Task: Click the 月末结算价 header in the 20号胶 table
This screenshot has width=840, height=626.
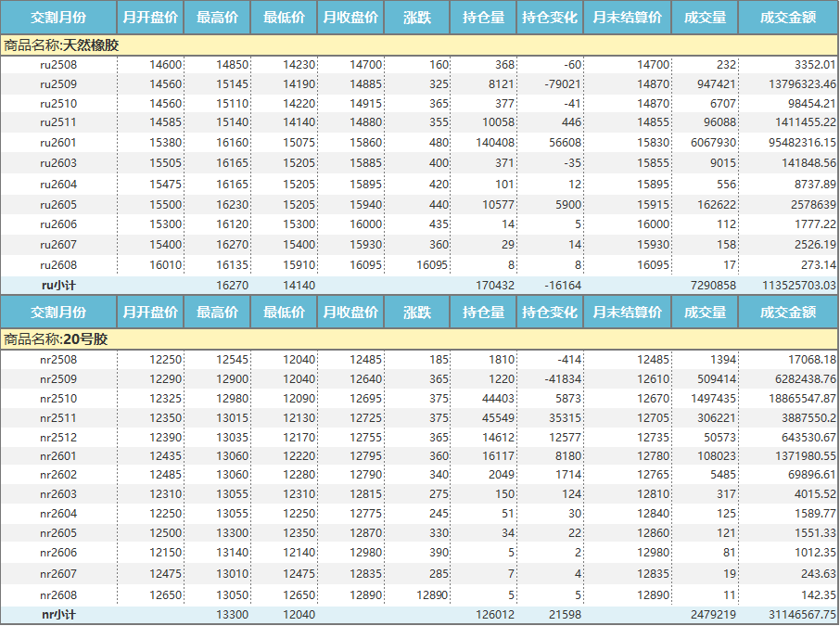Action: click(x=627, y=313)
